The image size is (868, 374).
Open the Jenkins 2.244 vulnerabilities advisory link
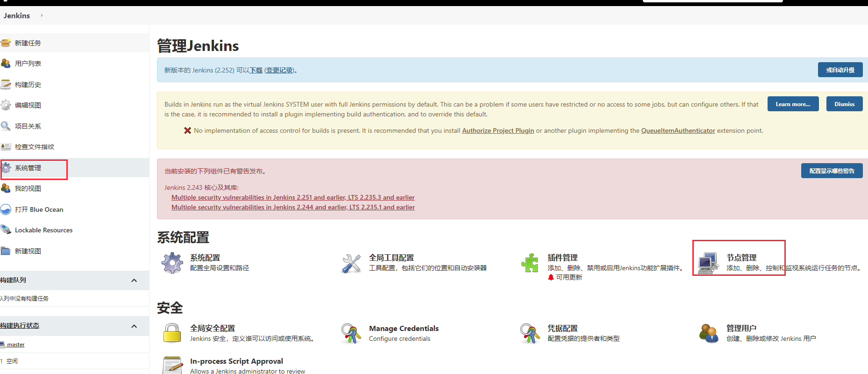point(293,207)
